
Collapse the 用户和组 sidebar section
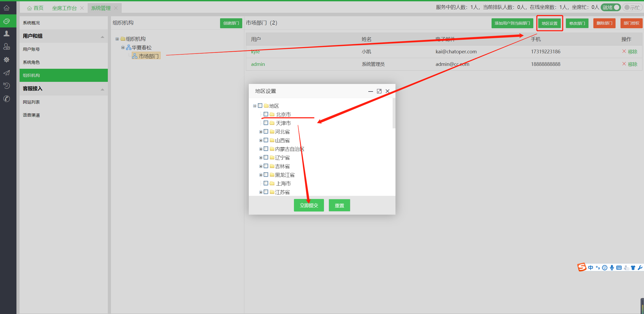[102, 37]
